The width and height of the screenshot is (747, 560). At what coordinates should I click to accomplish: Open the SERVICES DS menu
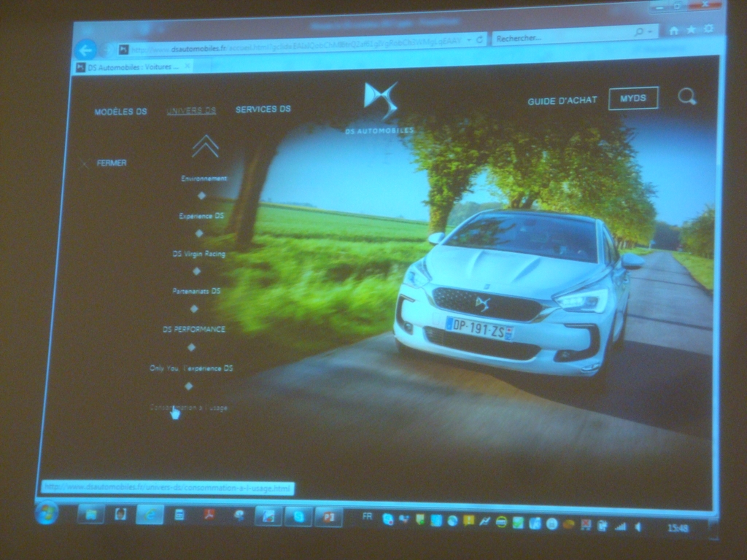point(263,109)
